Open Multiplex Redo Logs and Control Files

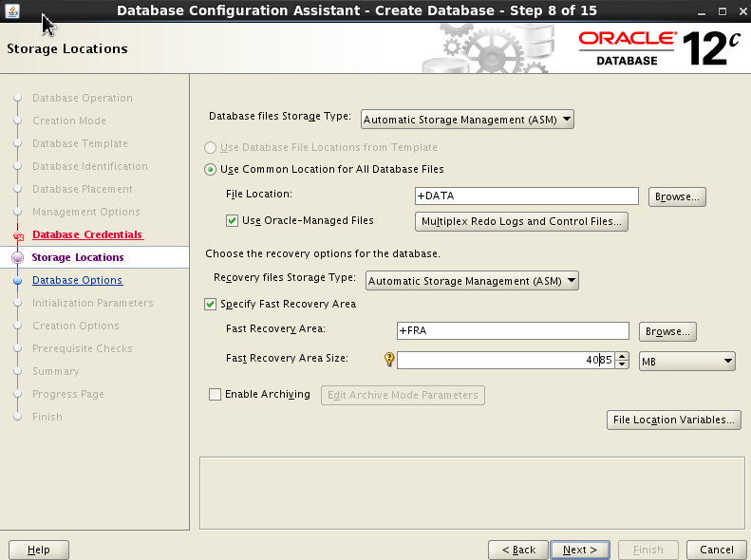pyautogui.click(x=521, y=221)
